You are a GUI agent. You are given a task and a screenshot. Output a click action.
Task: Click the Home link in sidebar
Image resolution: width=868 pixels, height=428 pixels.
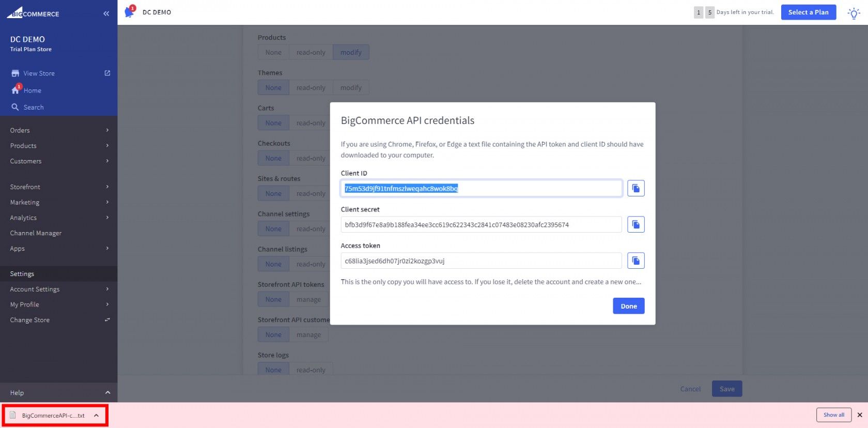point(33,90)
